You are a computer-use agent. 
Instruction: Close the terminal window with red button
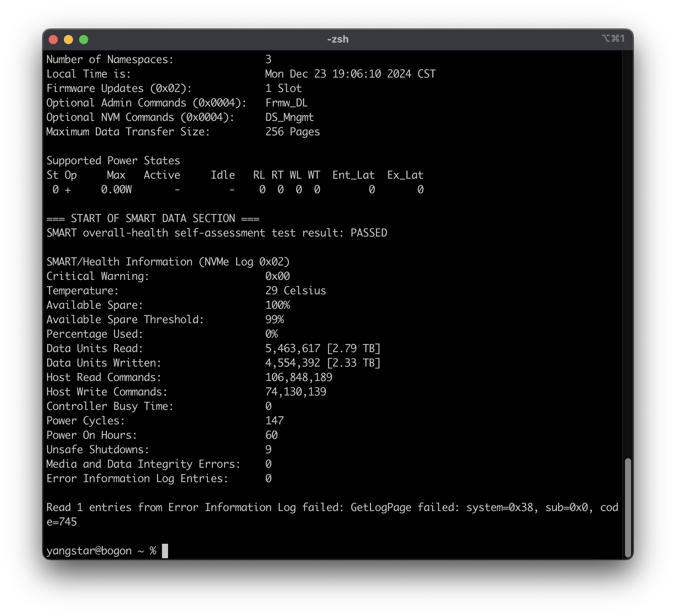(53, 40)
